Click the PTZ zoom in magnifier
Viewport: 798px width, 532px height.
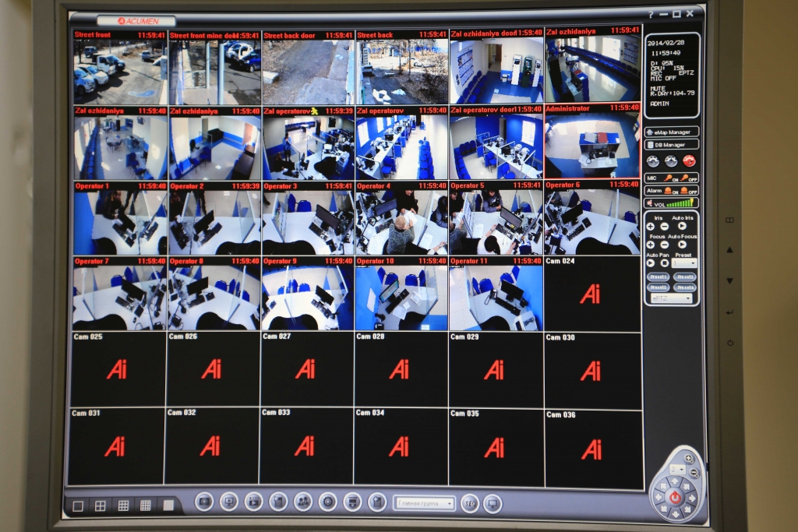[689, 460]
